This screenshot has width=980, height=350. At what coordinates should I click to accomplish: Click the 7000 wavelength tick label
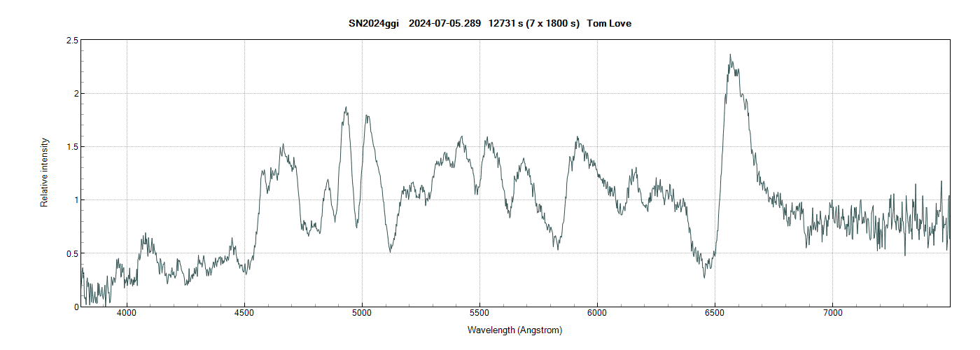[x=832, y=314]
